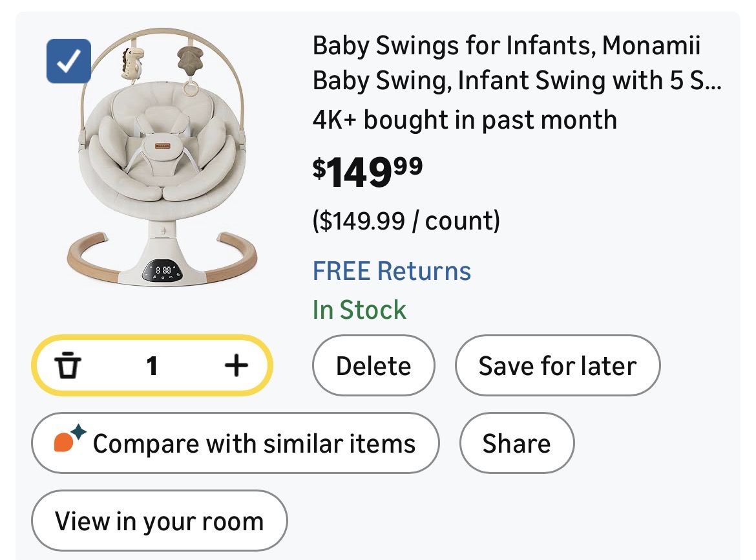Open Compare with similar items
Image resolution: width=756 pixels, height=560 pixels.
click(235, 444)
